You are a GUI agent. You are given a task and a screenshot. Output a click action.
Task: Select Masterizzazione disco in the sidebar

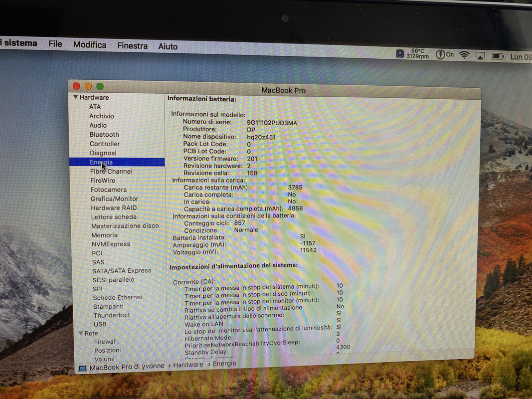125,225
